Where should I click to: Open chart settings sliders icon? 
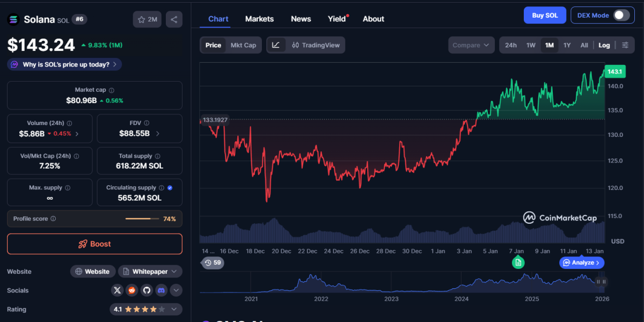(625, 45)
